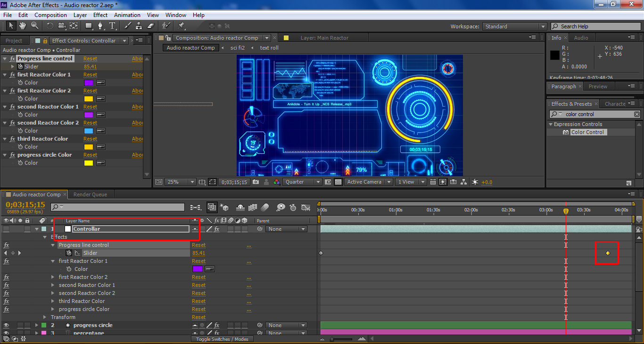Select the Puppet Pin tool
Image resolution: width=644 pixels, height=344 pixels.
point(182,26)
